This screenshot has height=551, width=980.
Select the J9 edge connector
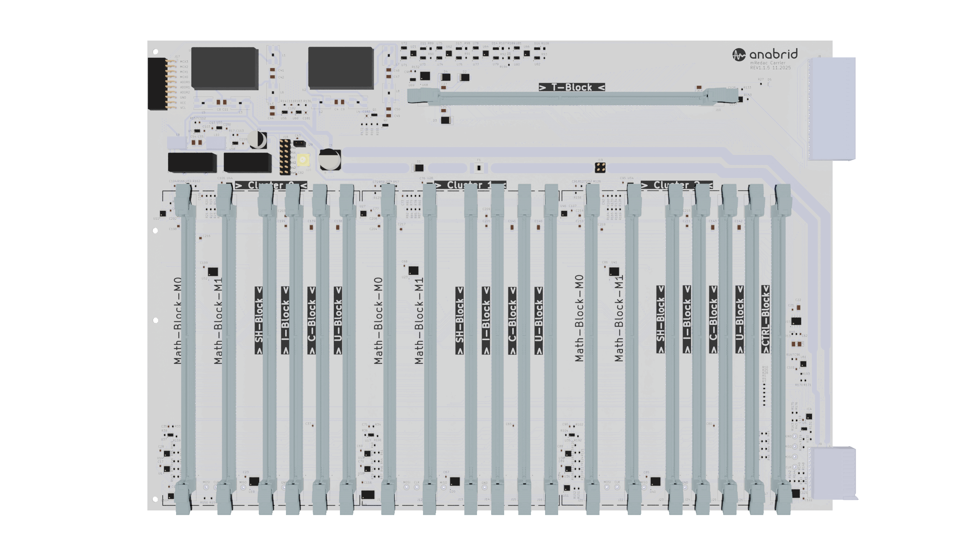point(833,473)
